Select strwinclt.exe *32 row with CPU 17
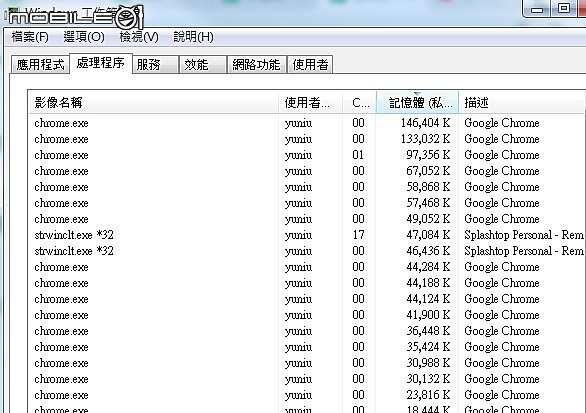The width and height of the screenshot is (586, 413). pos(306,235)
